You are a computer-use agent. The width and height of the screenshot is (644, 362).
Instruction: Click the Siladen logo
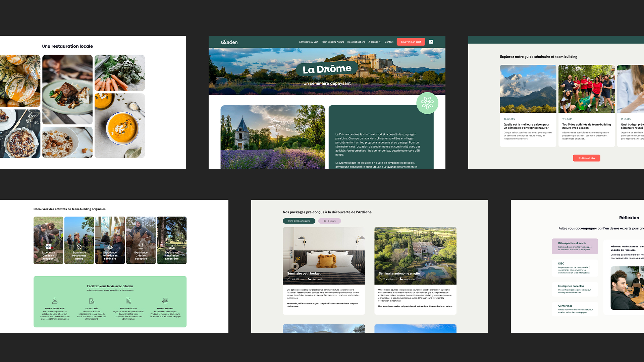[x=229, y=42]
